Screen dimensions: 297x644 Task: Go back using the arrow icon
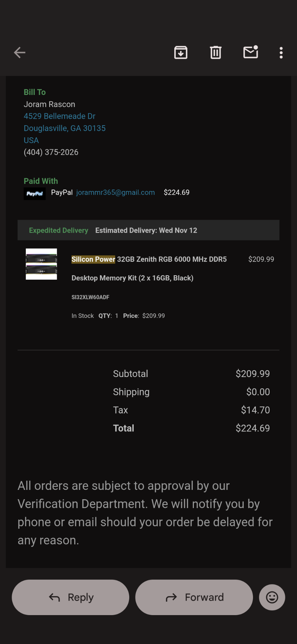pos(20,53)
